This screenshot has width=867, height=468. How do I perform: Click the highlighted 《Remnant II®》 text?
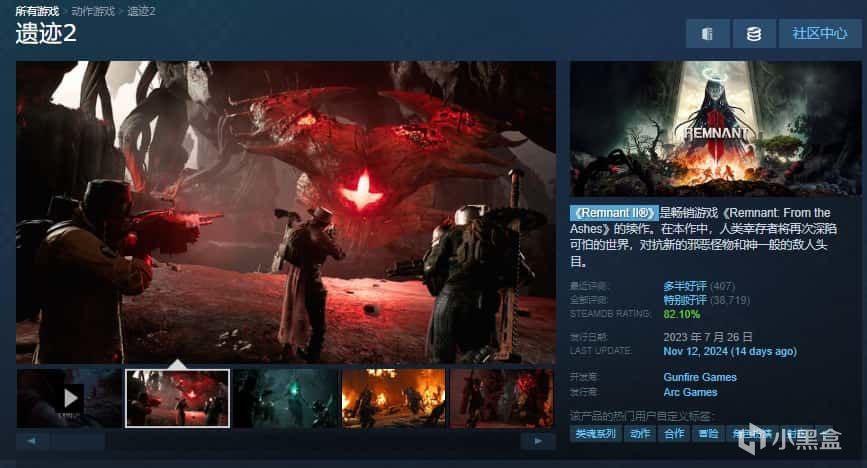click(x=614, y=212)
